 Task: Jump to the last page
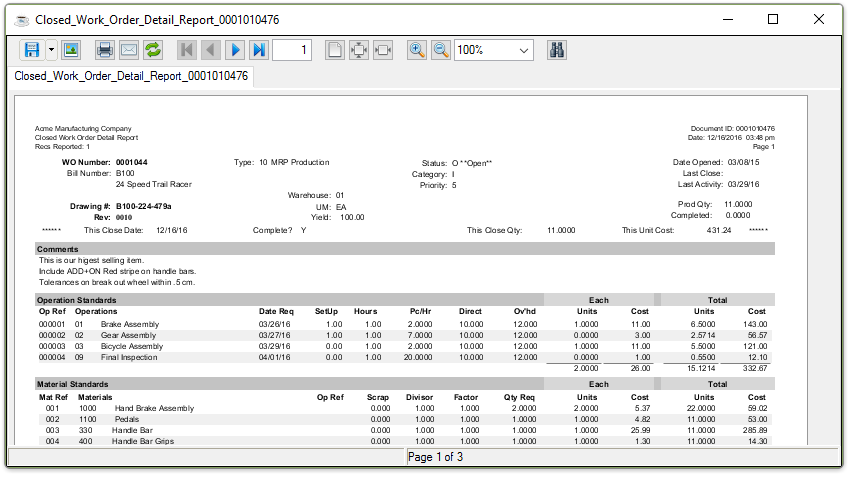(259, 49)
